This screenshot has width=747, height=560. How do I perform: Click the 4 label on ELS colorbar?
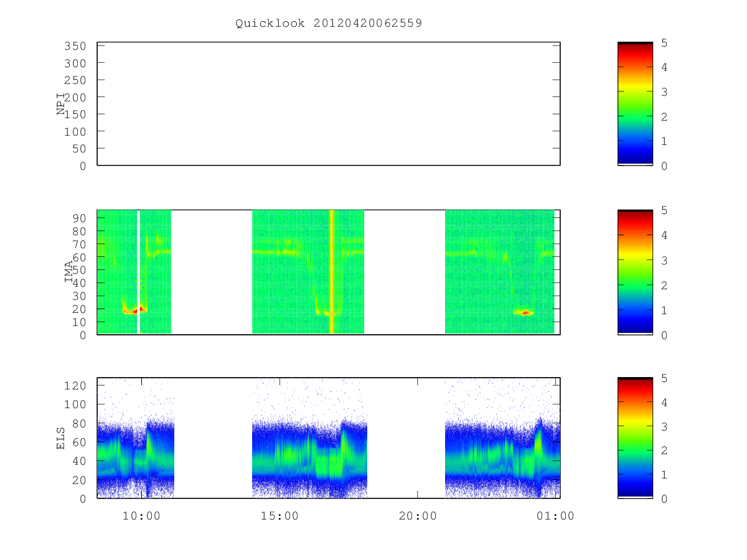click(665, 403)
